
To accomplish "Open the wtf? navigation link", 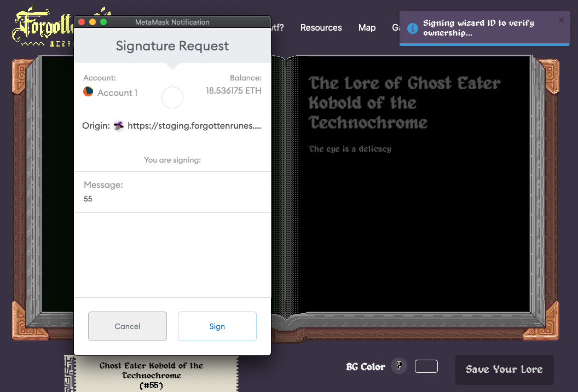I will (278, 27).
